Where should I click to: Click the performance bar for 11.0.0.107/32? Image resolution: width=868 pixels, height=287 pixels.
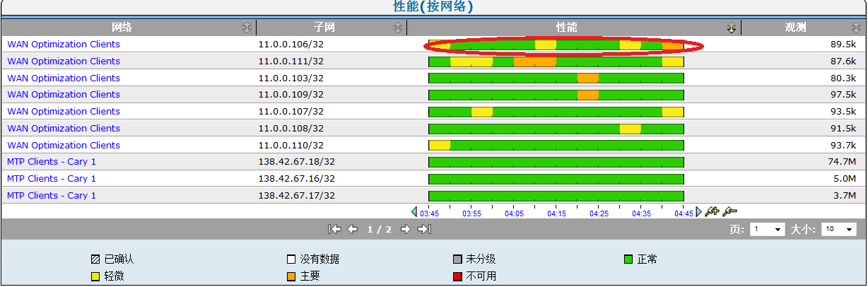click(556, 112)
